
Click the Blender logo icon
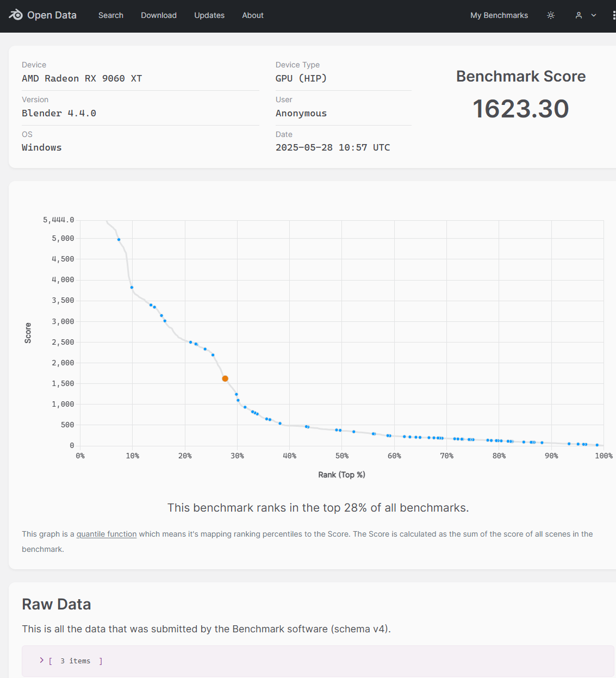16,15
